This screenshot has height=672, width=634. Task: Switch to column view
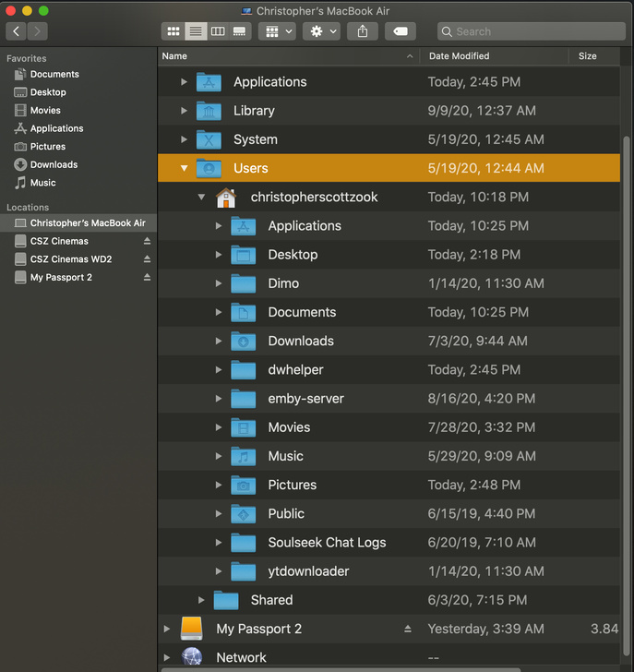coord(218,31)
